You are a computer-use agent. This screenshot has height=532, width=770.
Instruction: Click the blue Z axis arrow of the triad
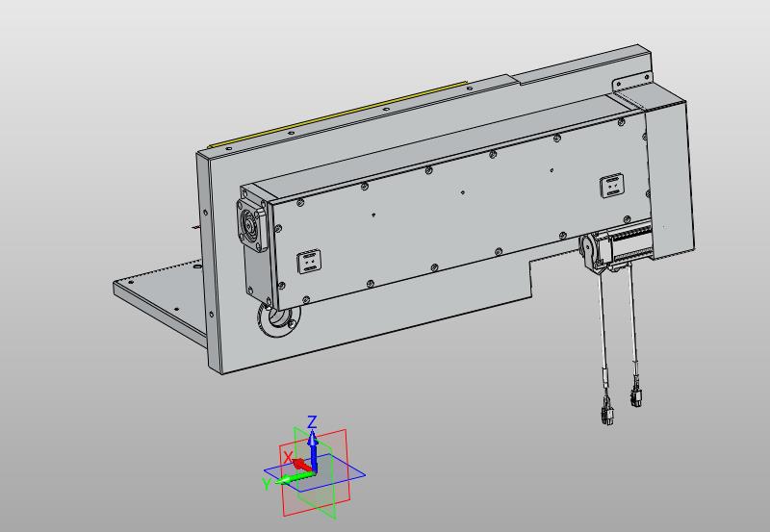(312, 449)
